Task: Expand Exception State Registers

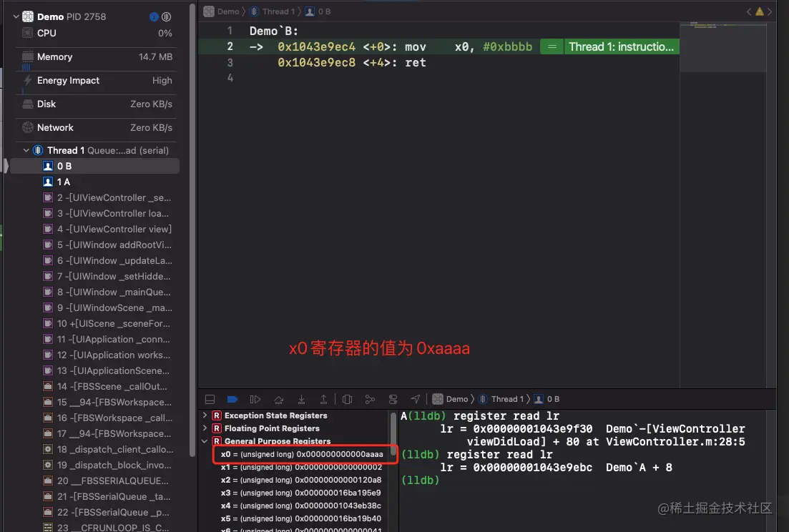Action: pyautogui.click(x=205, y=415)
